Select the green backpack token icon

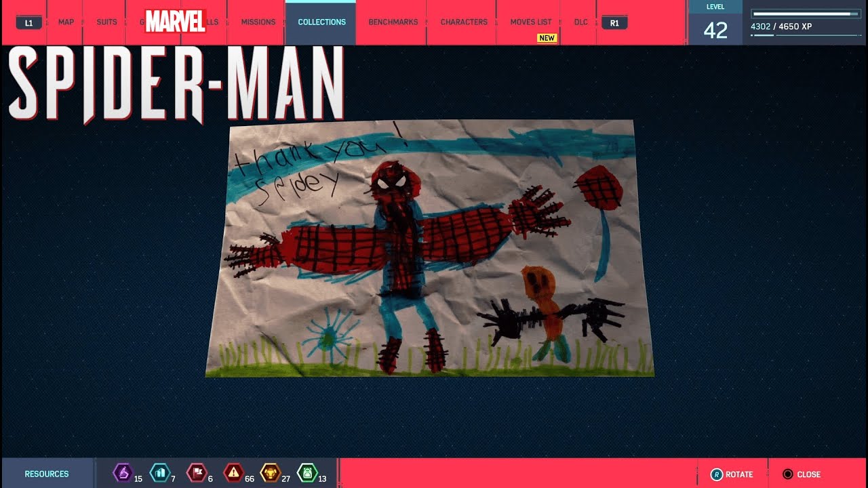(307, 472)
